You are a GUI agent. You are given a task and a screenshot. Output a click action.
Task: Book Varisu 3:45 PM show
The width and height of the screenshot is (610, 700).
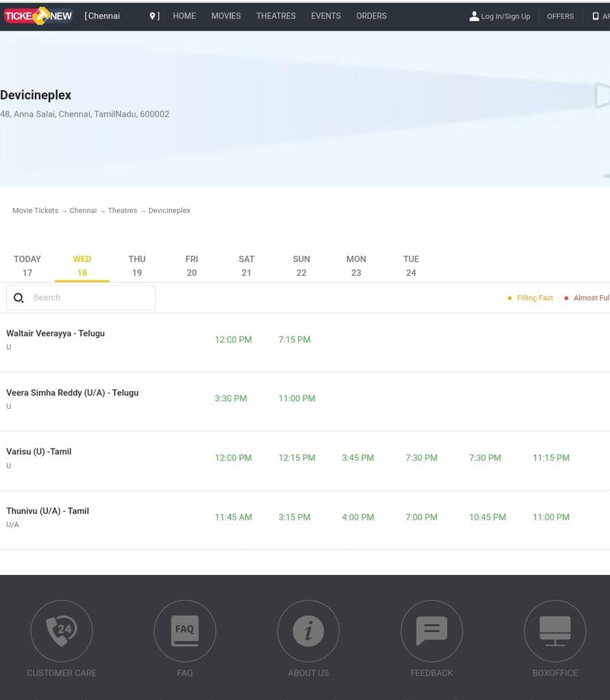(x=358, y=458)
